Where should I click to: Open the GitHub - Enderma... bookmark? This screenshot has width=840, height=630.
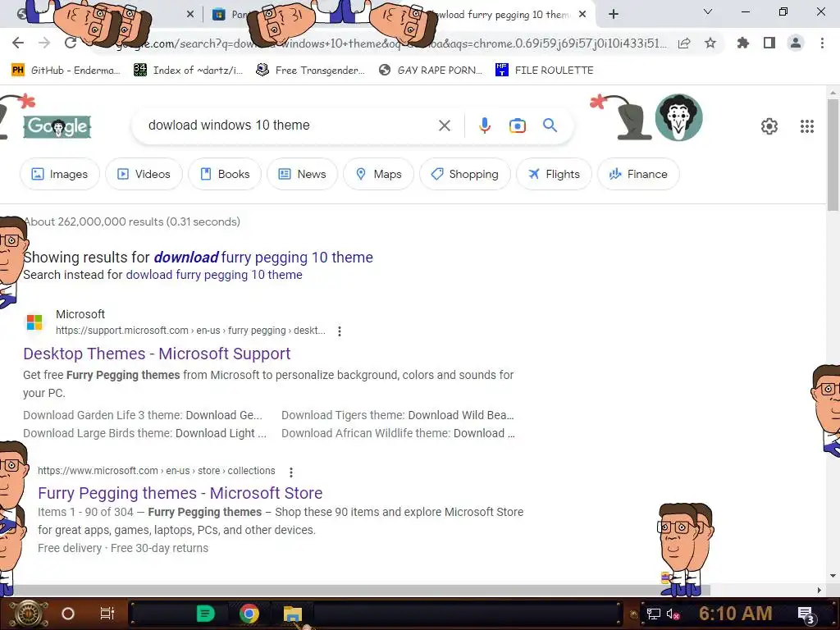66,71
